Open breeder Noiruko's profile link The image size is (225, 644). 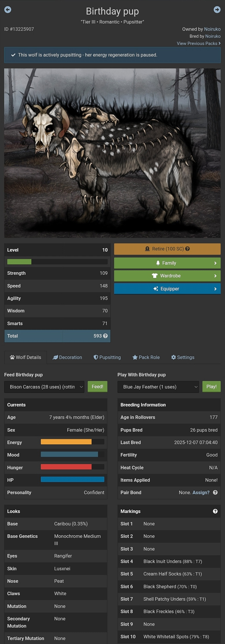tap(213, 36)
